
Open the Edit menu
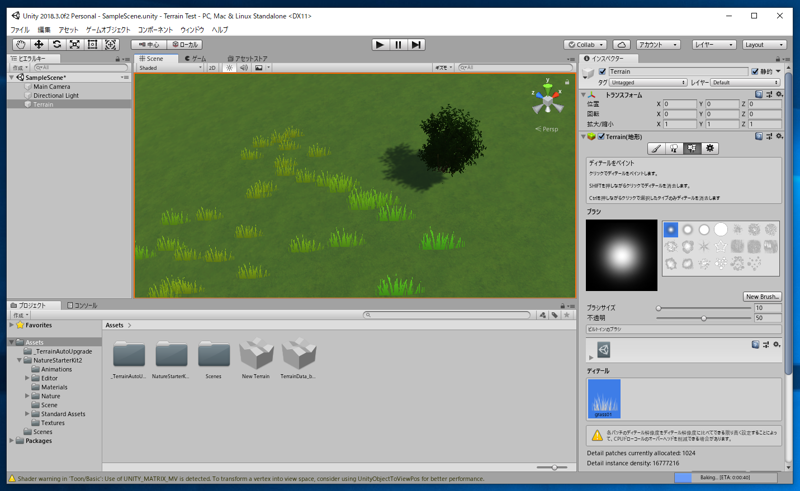click(44, 30)
